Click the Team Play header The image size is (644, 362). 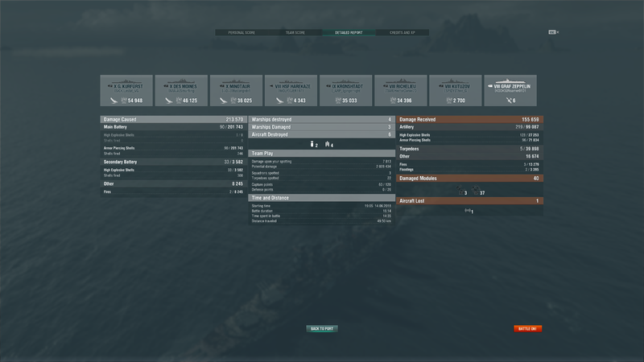[321, 153]
